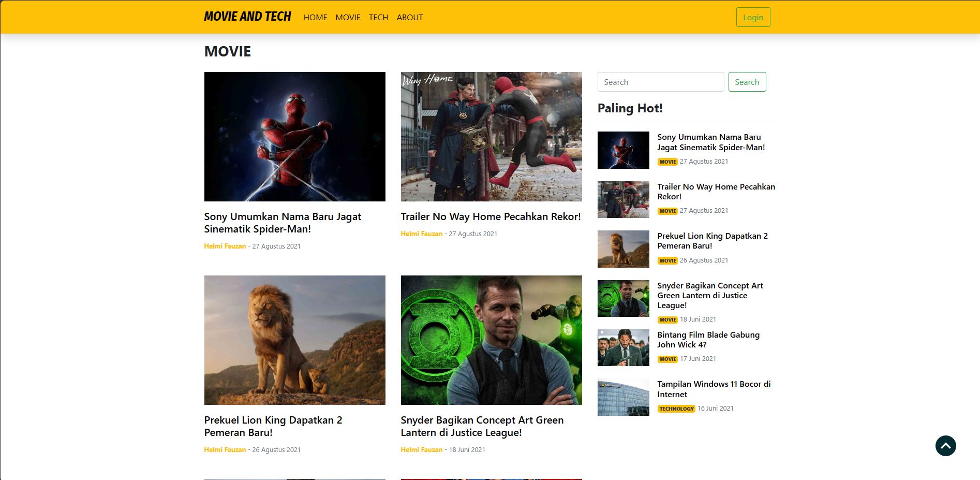The height and width of the screenshot is (480, 980).
Task: Open sidebar link 'Sony Umumkan Nama Baru Jagat Sinematik Spider-Man!'
Action: [x=711, y=142]
